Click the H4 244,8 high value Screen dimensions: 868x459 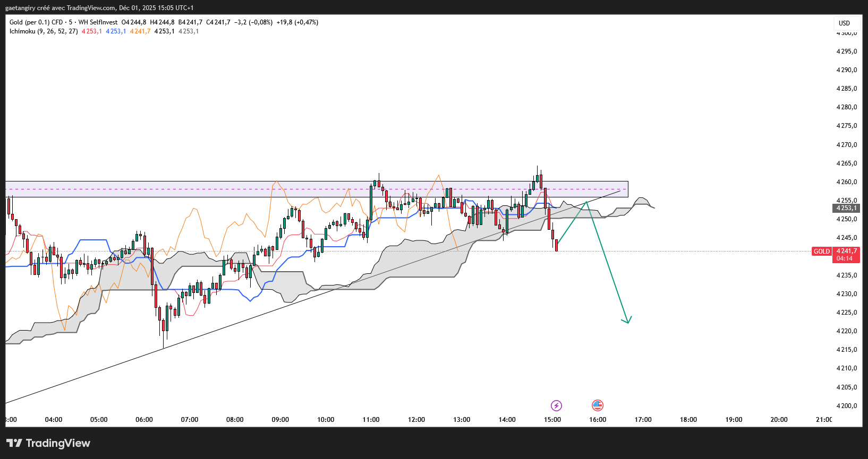[x=162, y=22]
